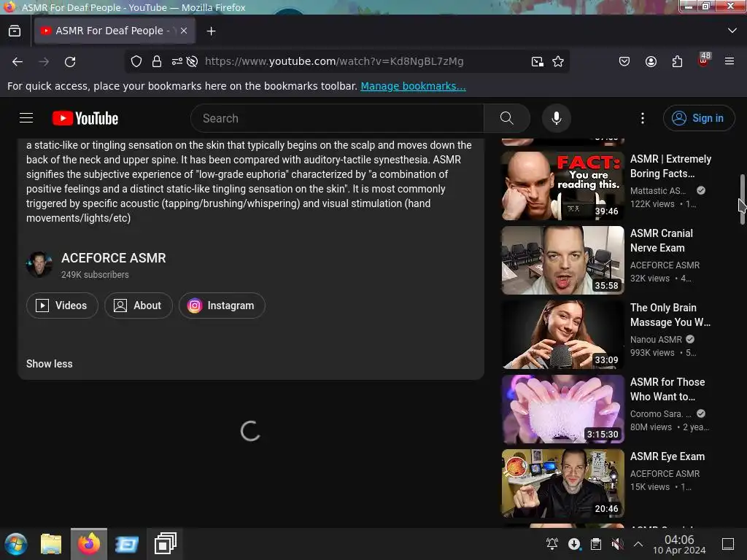This screenshot has height=560, width=747.
Task: Click Mattastic ASMR channel name
Action: click(x=658, y=191)
